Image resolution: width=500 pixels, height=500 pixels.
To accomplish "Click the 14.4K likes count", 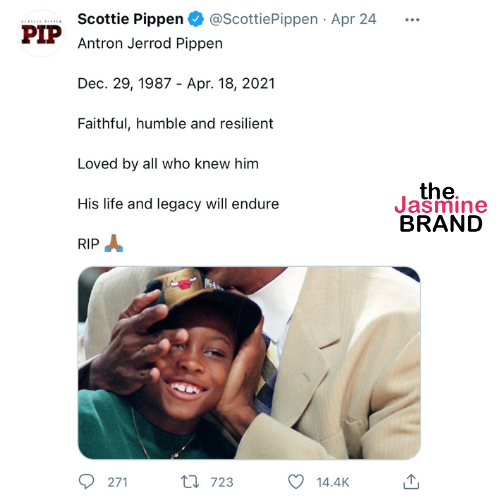I will (x=333, y=482).
